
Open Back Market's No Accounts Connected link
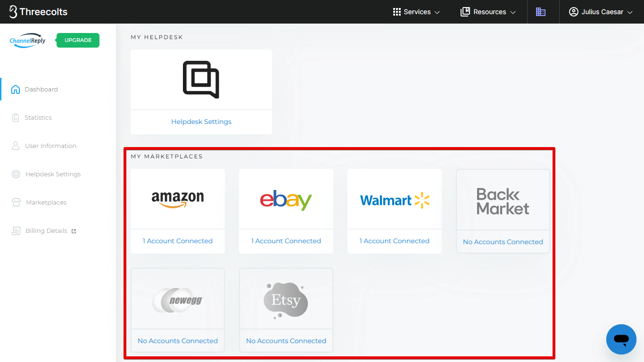[x=503, y=242]
